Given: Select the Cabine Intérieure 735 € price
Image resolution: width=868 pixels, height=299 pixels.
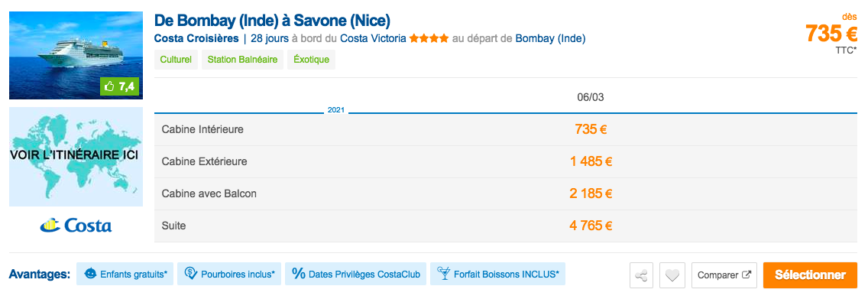Looking at the screenshot, I should [591, 129].
